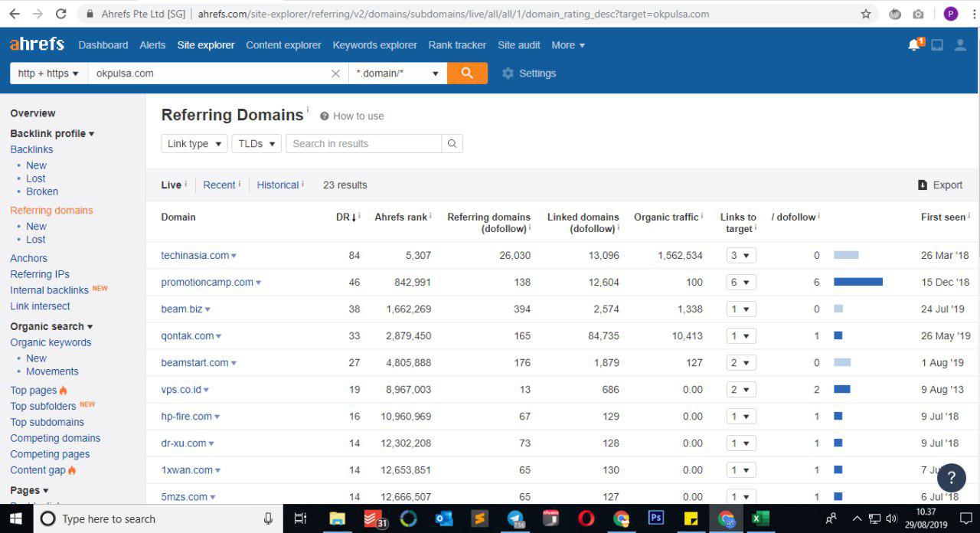Expand links to target for promotioncamp.com
Screen dimensions: 980x533
(741, 282)
